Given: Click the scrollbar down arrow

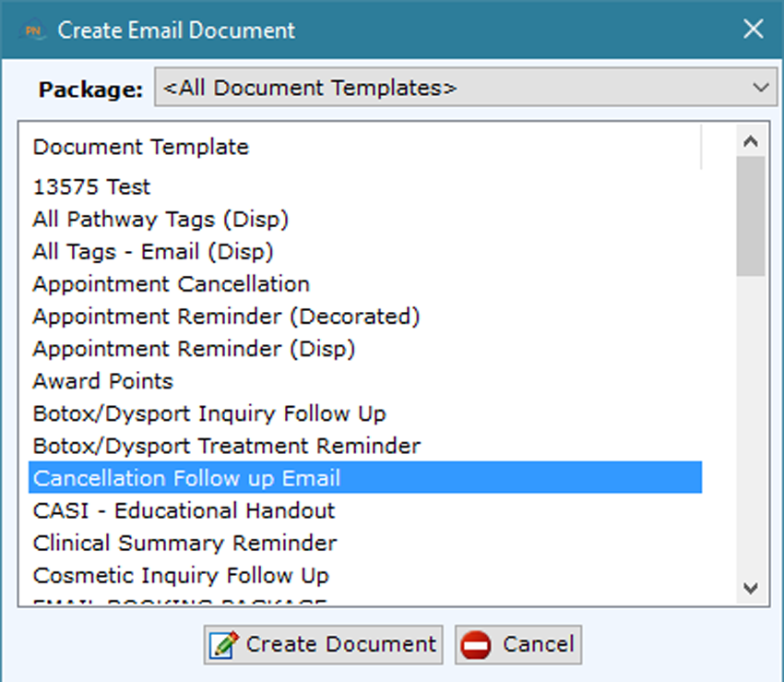Looking at the screenshot, I should [751, 588].
